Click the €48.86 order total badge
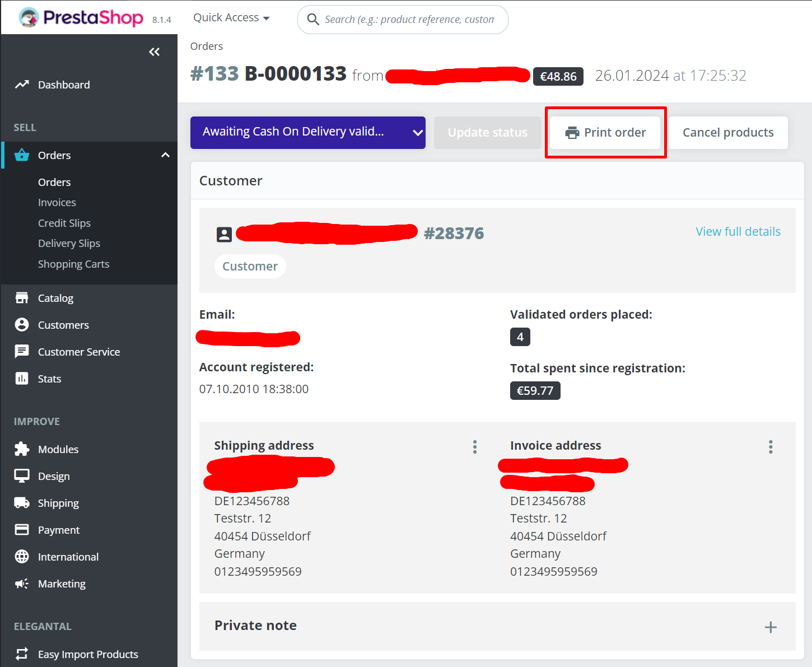This screenshot has width=812, height=667. click(558, 76)
